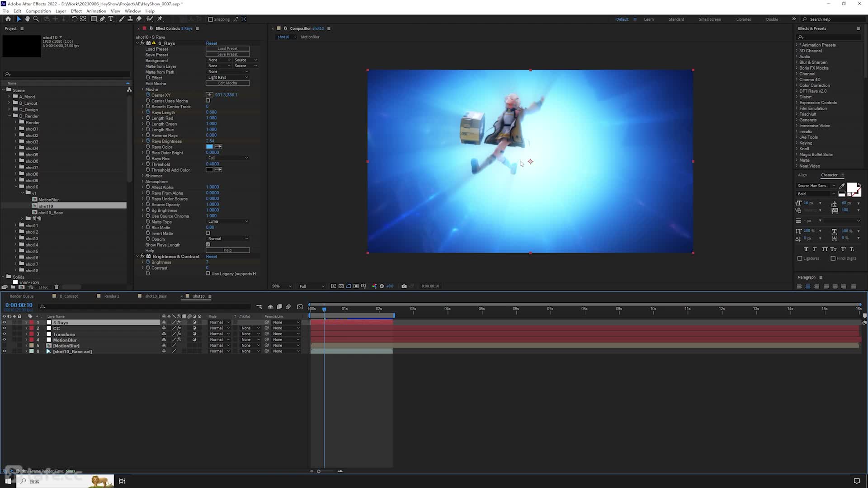Delete selected project item trash icon
This screenshot has height=488, width=868.
click(57, 287)
